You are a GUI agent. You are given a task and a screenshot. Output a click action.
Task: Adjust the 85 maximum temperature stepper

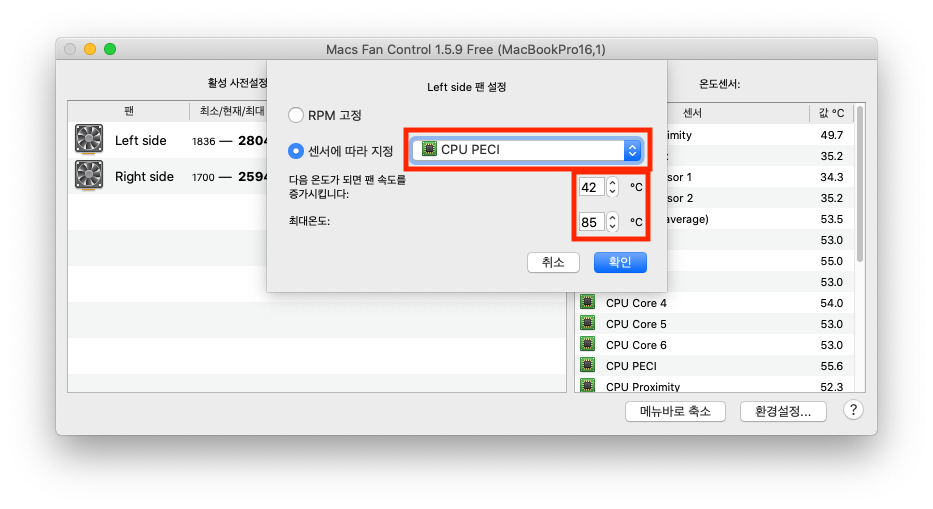pyautogui.click(x=612, y=222)
